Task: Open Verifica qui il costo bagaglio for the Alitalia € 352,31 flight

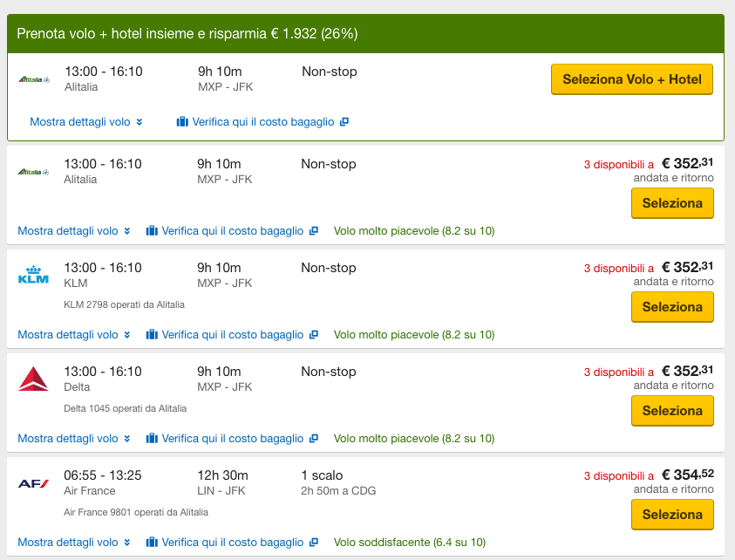Action: click(232, 231)
